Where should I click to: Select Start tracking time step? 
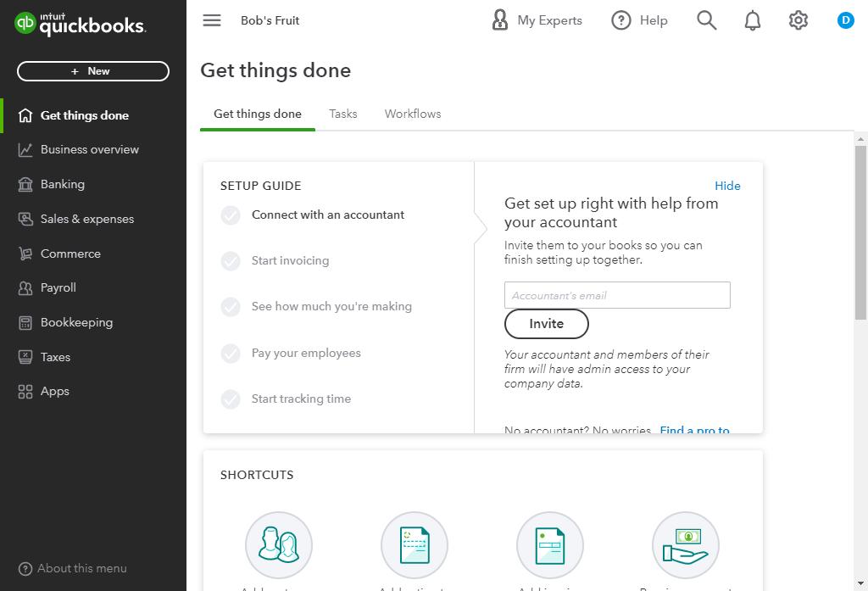pyautogui.click(x=301, y=399)
